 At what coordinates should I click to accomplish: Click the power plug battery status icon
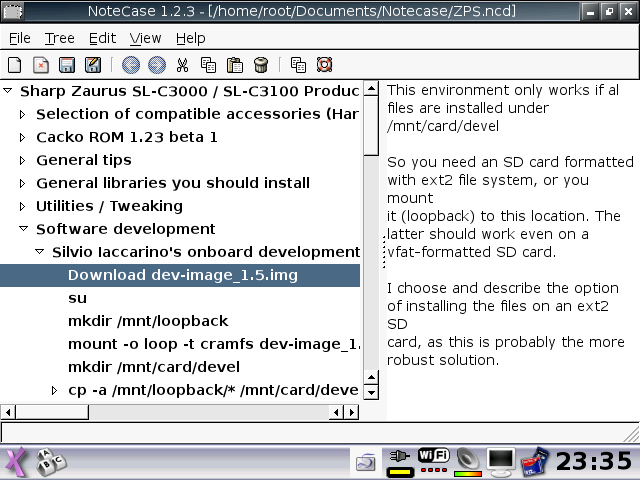[400, 463]
